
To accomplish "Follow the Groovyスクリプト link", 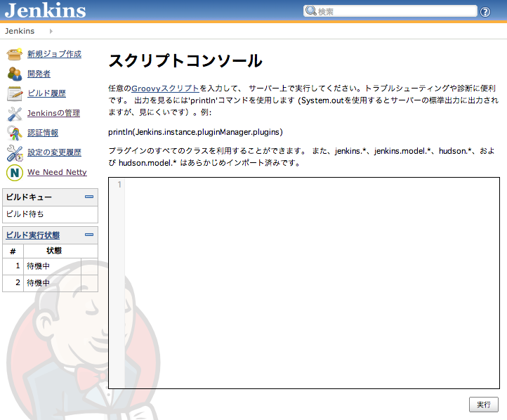I will pos(165,88).
